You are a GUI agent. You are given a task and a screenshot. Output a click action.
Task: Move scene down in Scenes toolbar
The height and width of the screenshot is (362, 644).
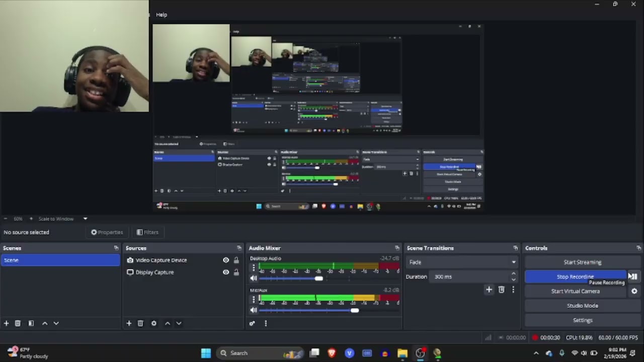(x=56, y=323)
